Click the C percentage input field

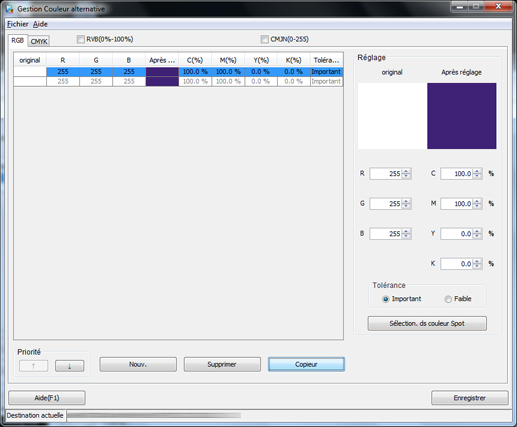click(x=457, y=174)
